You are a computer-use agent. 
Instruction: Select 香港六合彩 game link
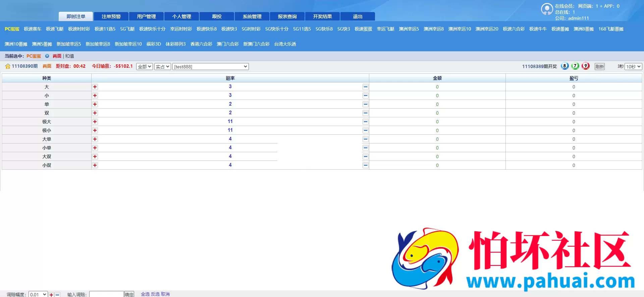tap(201, 44)
